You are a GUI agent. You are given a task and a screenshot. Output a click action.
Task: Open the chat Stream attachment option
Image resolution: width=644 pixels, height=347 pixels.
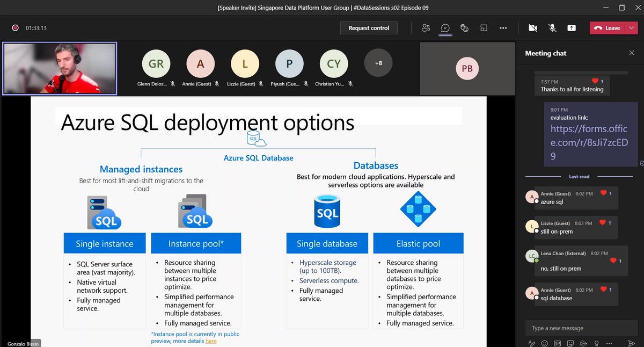point(583,343)
